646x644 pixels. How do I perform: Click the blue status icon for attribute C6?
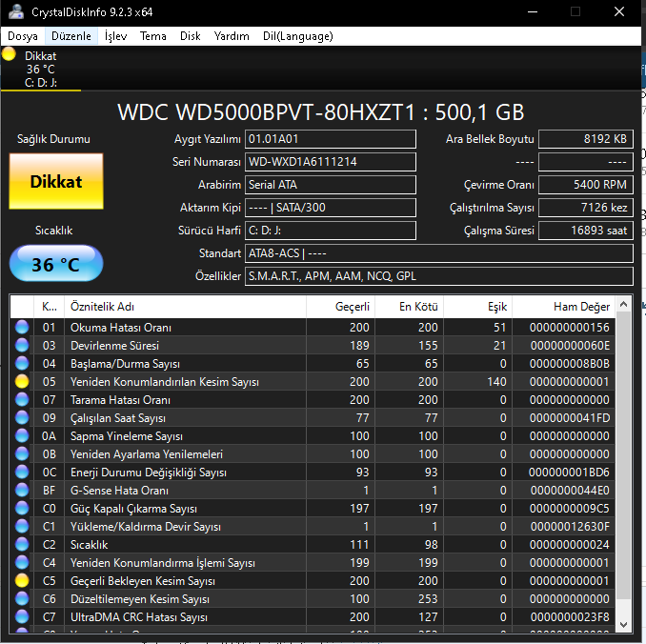pyautogui.click(x=22, y=599)
